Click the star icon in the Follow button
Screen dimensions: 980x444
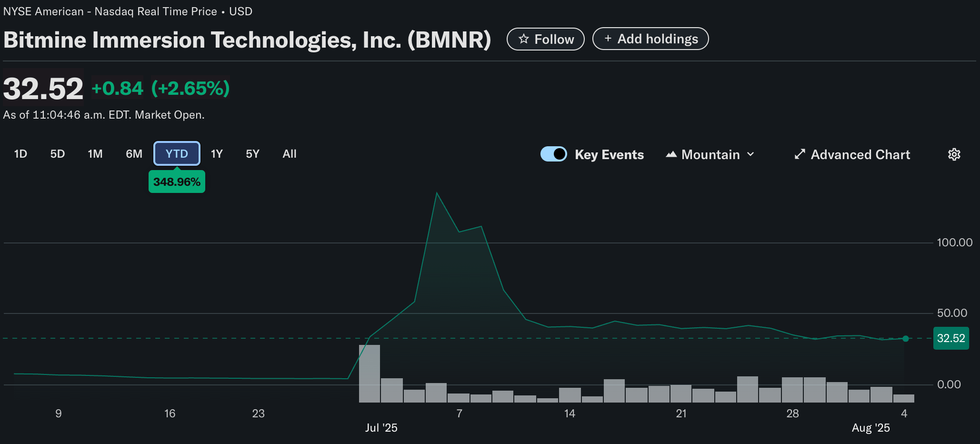pyautogui.click(x=524, y=39)
